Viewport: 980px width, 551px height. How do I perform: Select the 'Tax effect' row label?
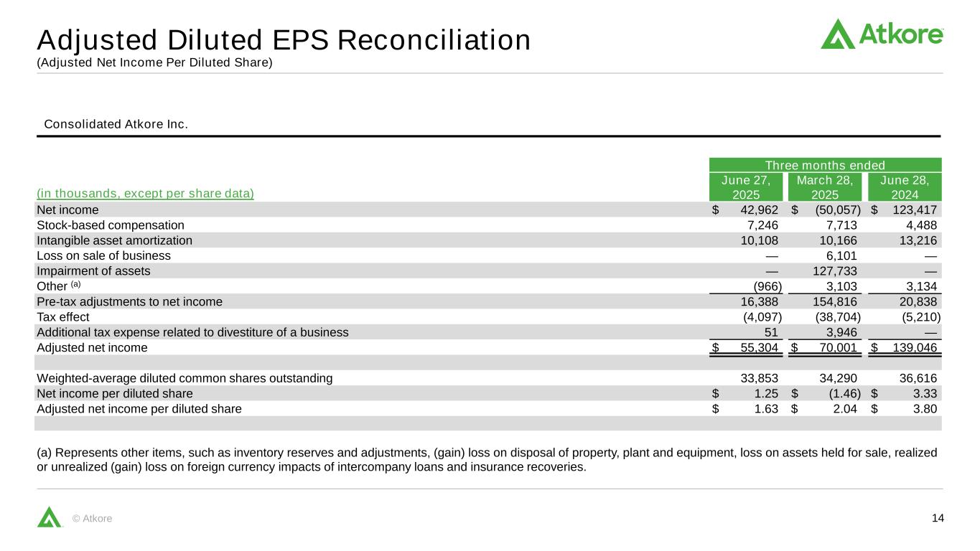pos(63,317)
